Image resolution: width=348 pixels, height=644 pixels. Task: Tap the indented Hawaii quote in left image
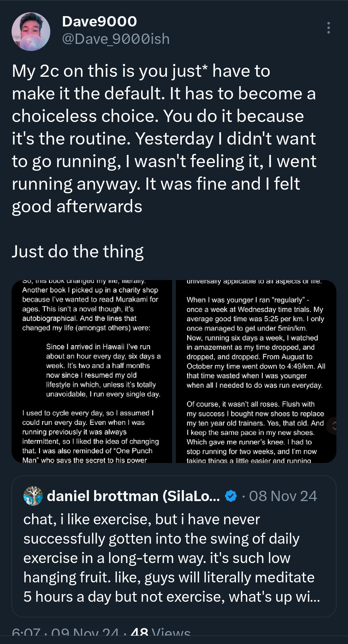point(103,370)
